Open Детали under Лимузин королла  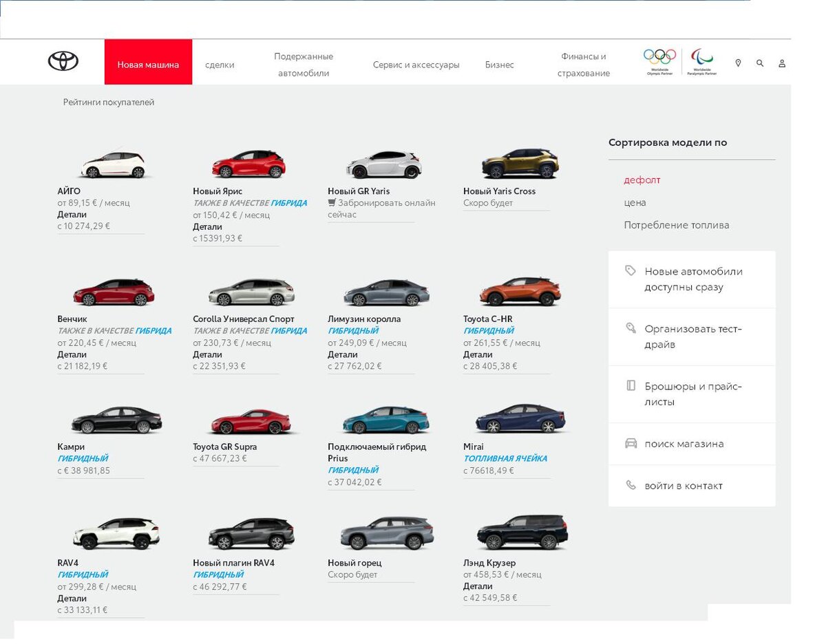coord(343,354)
